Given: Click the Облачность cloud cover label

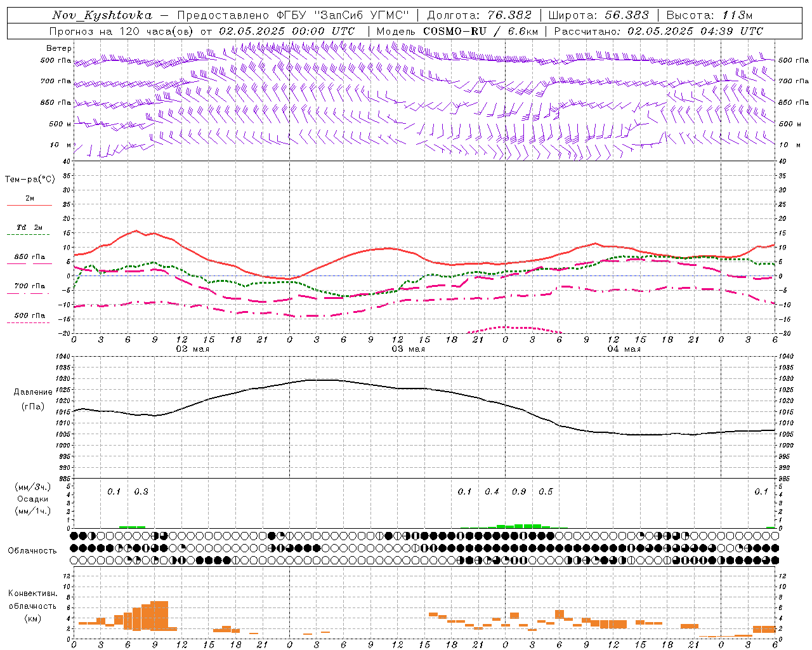Looking at the screenshot, I should (x=32, y=550).
